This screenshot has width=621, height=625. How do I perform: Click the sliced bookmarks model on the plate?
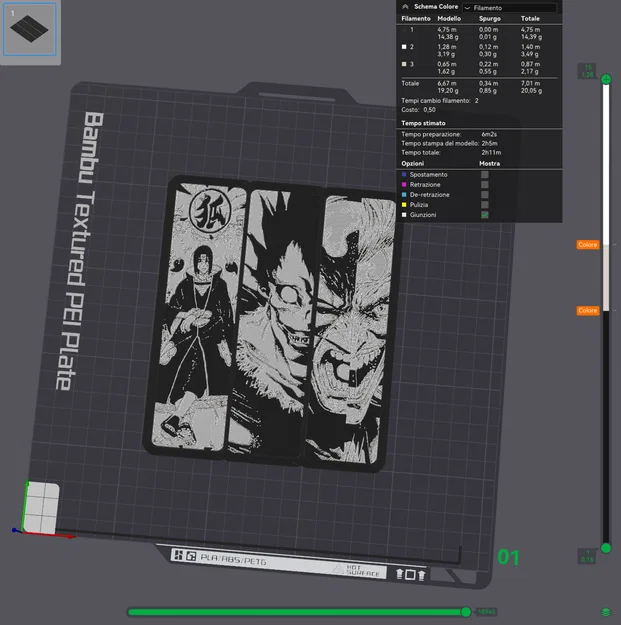click(271, 325)
